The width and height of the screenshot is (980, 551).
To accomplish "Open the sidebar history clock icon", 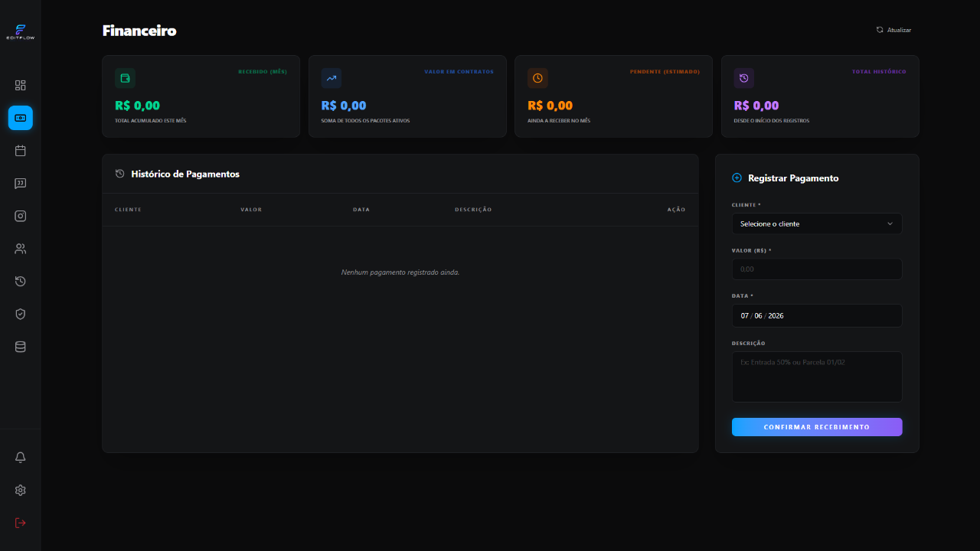I will 21,282.
